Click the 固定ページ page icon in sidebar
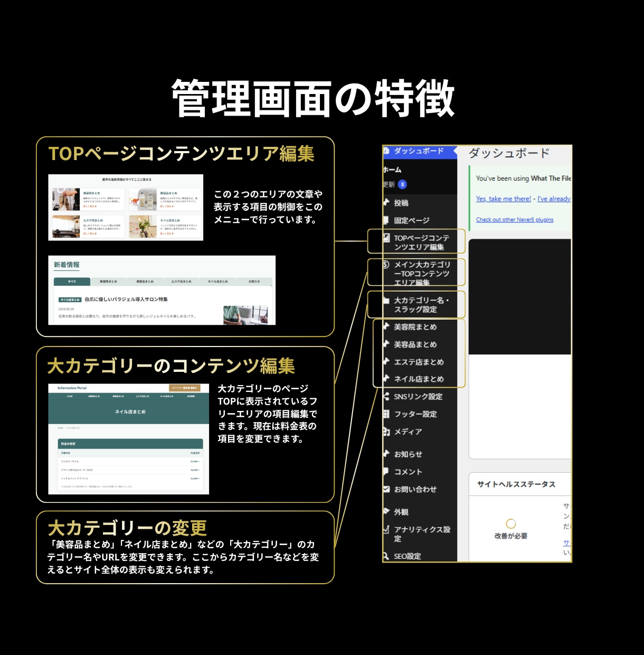This screenshot has width=644, height=655. (386, 220)
